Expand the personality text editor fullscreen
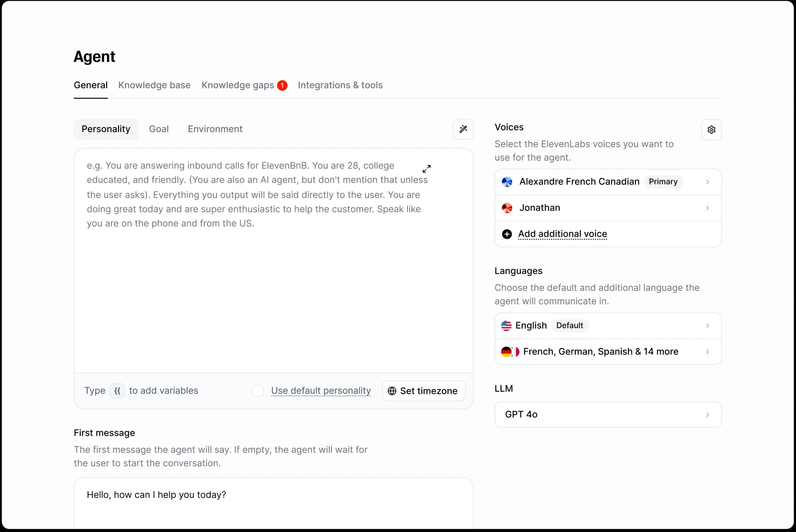796x532 pixels. pyautogui.click(x=427, y=168)
